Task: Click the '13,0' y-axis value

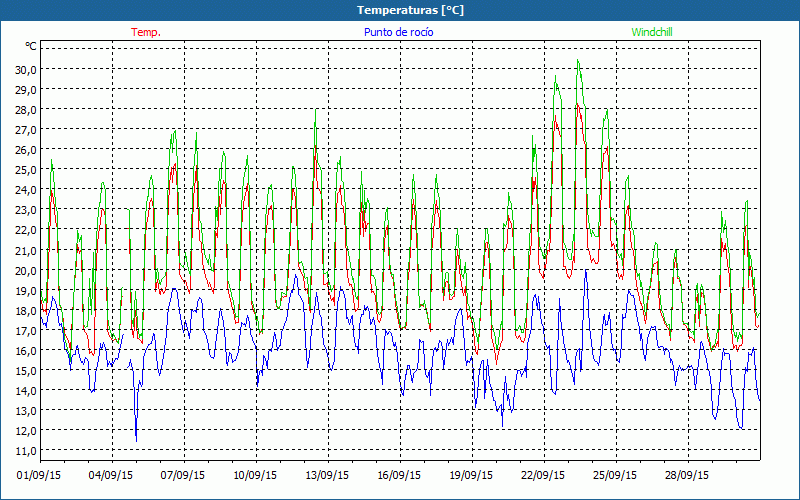Action: (x=26, y=411)
